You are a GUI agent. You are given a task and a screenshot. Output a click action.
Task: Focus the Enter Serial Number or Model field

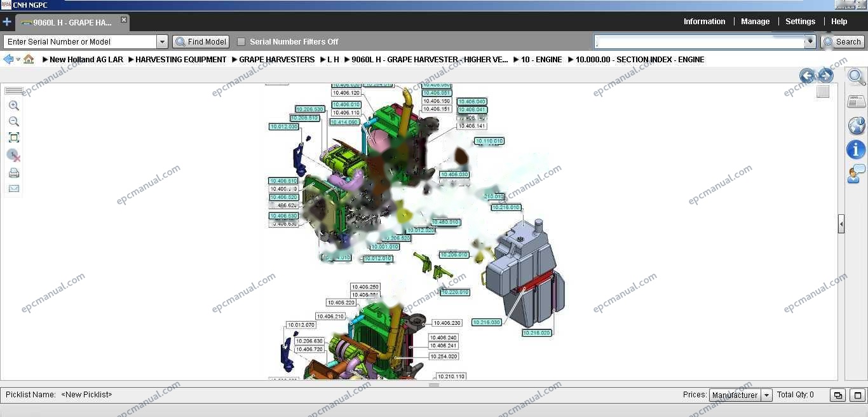(x=80, y=42)
